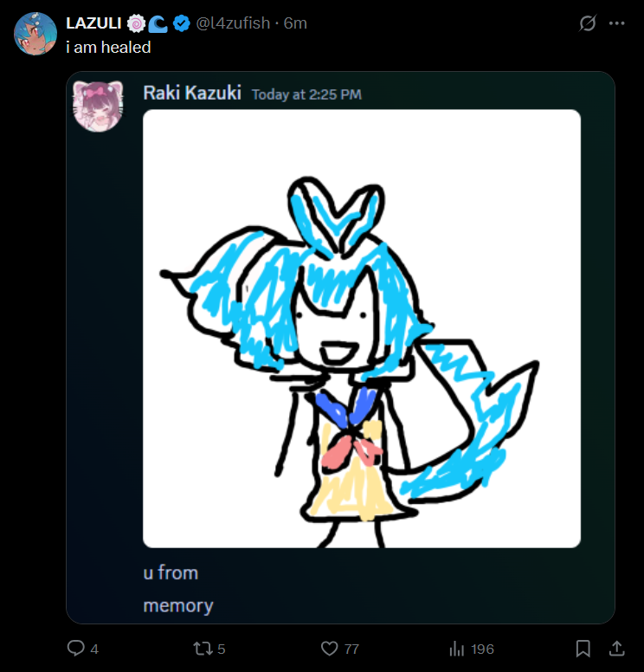This screenshot has width=644, height=672.
Task: Click the blue wave emoji badge
Action: pos(158,24)
